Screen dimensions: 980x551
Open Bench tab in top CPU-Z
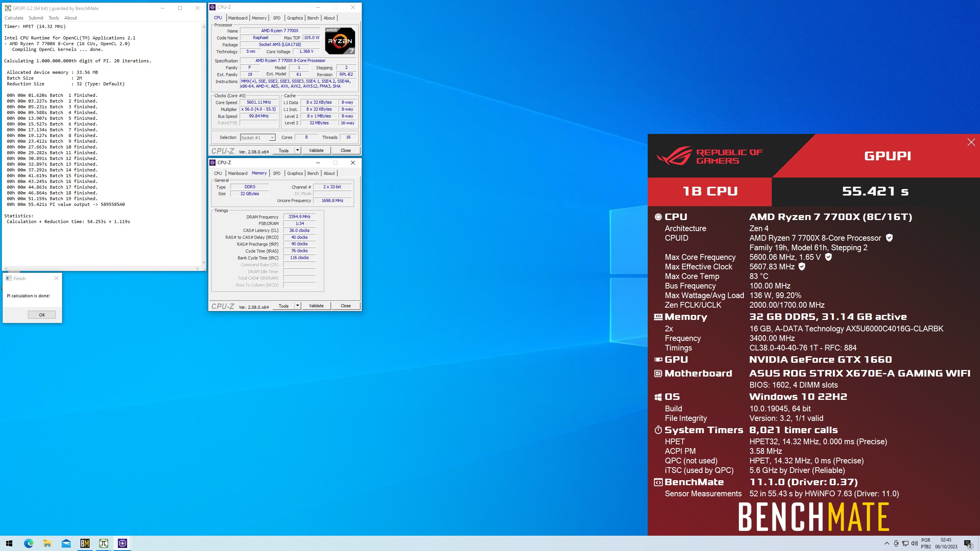pyautogui.click(x=313, y=18)
